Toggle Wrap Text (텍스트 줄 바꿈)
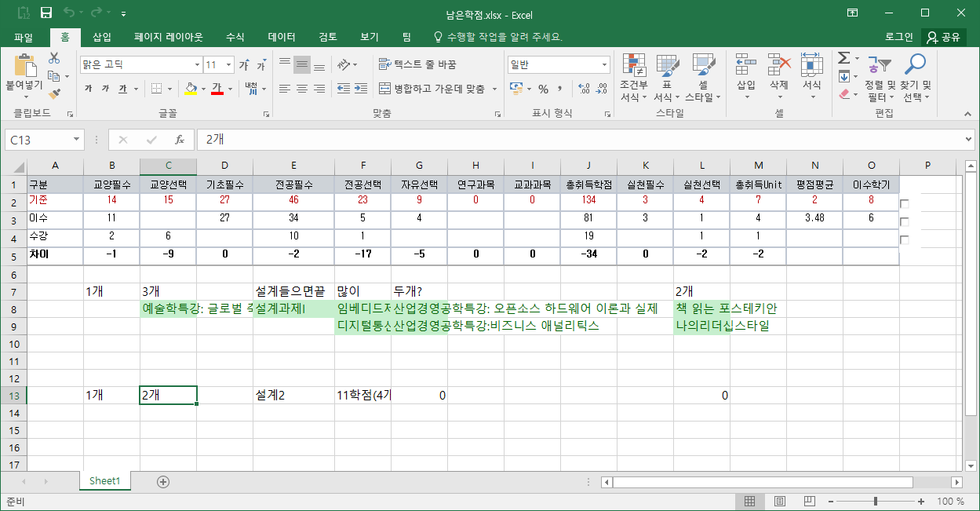 [x=417, y=64]
